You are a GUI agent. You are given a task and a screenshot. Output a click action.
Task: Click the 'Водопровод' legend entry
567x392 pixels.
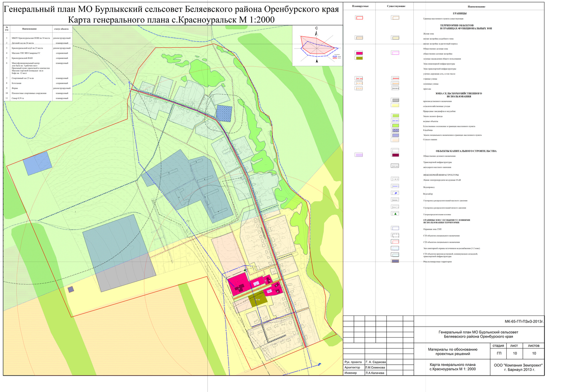[x=429, y=187]
